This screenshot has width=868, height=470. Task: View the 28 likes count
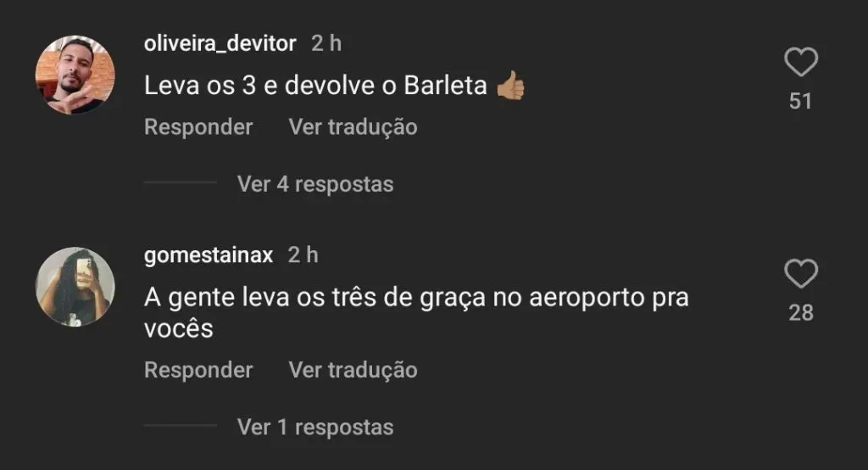point(800,313)
